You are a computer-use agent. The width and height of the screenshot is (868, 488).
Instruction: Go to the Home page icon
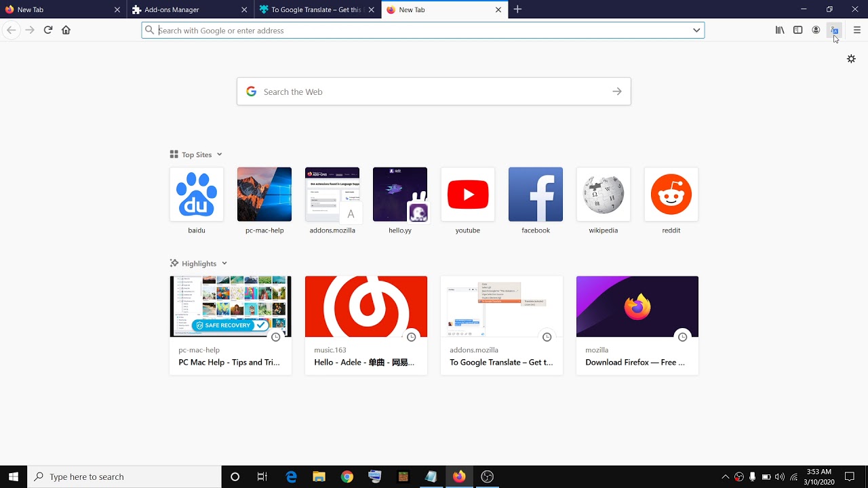pyautogui.click(x=66, y=30)
